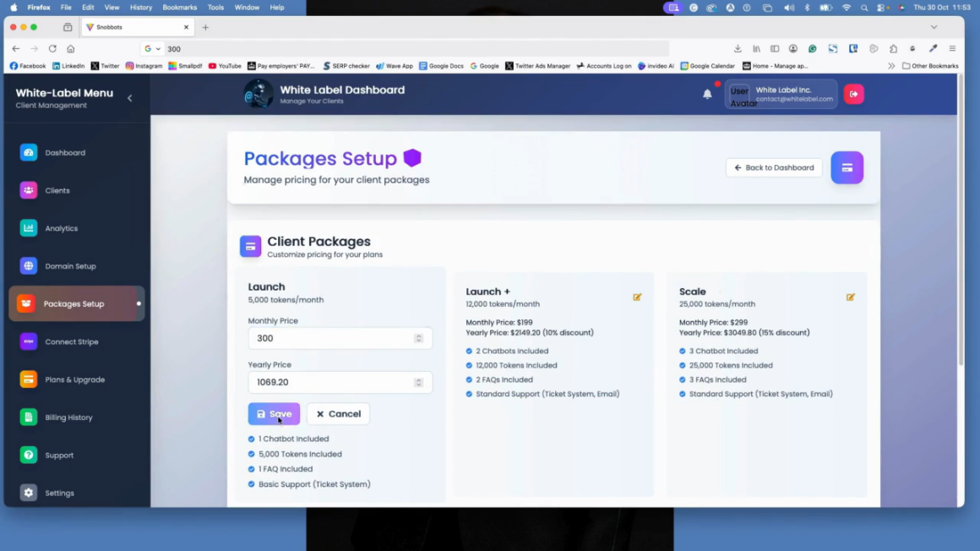Viewport: 980px width, 551px height.
Task: Open Bookmarks menu
Action: click(179, 8)
